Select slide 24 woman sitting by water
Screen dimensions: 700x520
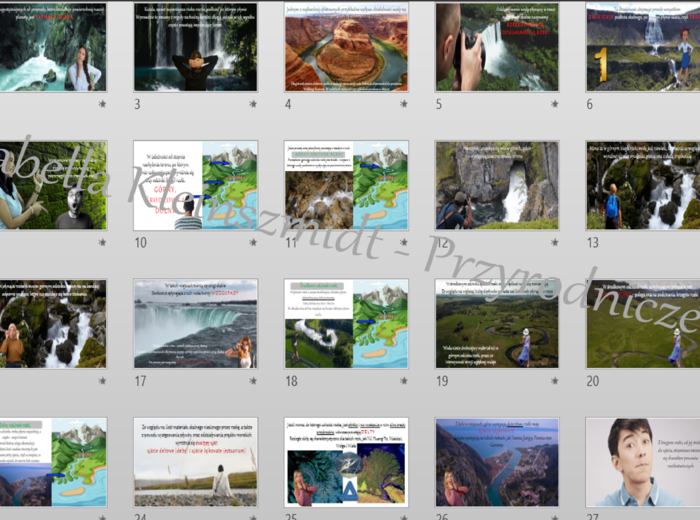coord(196,462)
